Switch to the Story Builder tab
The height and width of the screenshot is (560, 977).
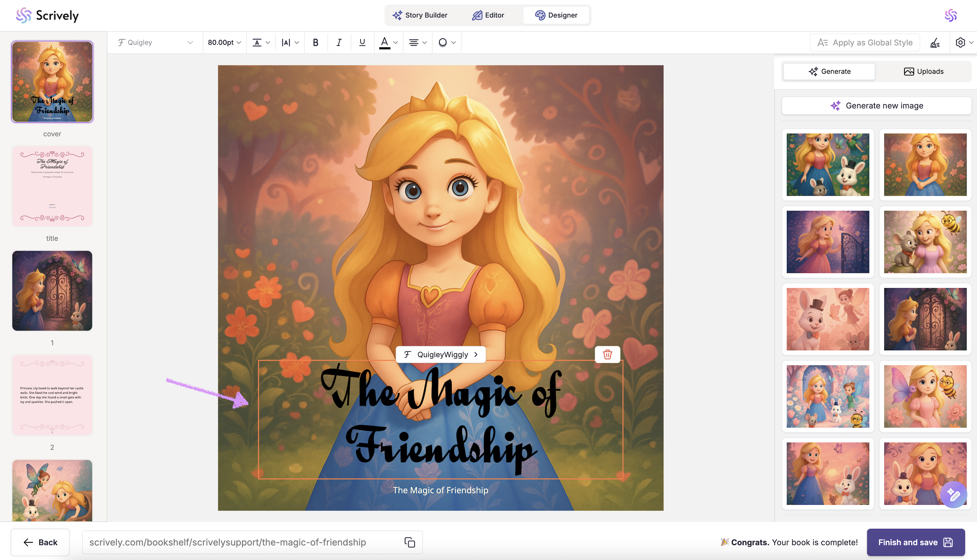420,15
